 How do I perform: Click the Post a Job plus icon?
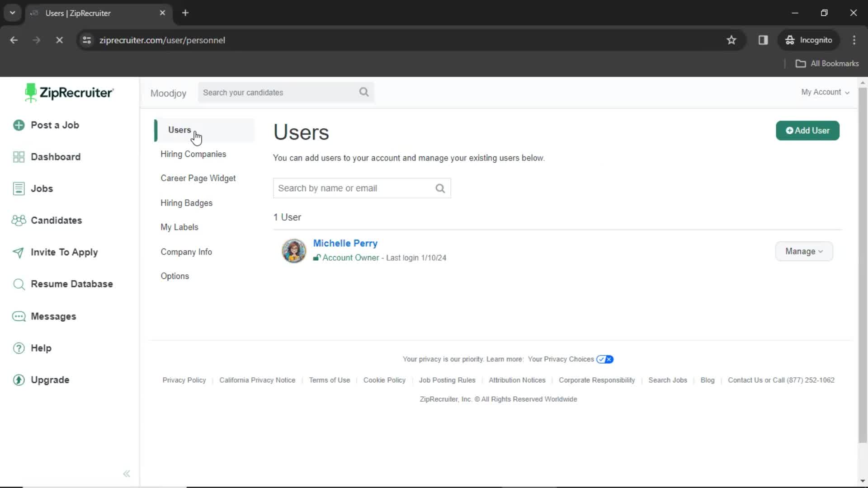pyautogui.click(x=19, y=125)
